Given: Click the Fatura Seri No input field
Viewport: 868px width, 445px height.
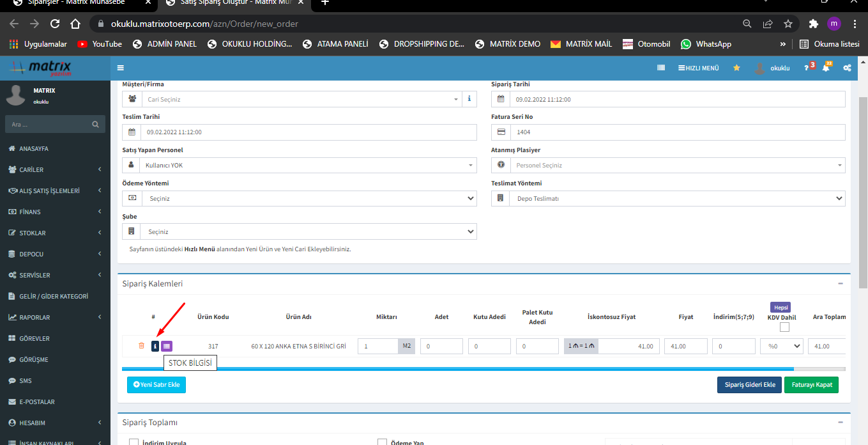Looking at the screenshot, I should click(x=676, y=132).
